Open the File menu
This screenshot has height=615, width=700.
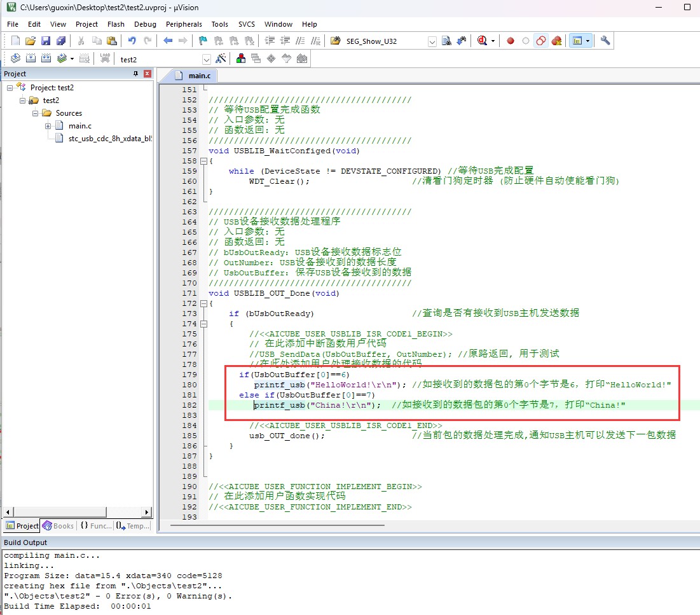pyautogui.click(x=13, y=24)
